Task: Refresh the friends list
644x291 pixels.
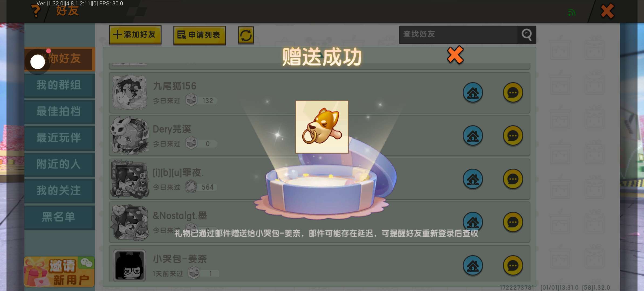Action: tap(246, 35)
